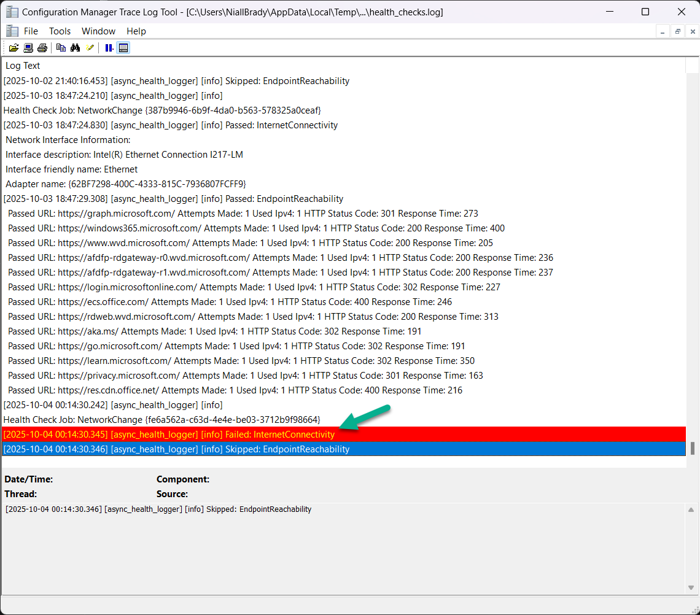This screenshot has height=615, width=700.
Task: Click the Log Text column header
Action: click(x=23, y=66)
